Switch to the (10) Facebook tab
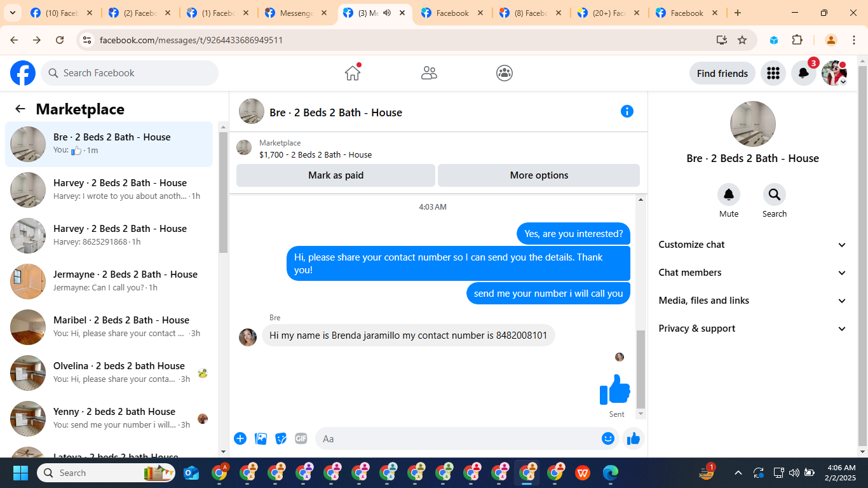The width and height of the screenshot is (868, 488). pyautogui.click(x=62, y=13)
